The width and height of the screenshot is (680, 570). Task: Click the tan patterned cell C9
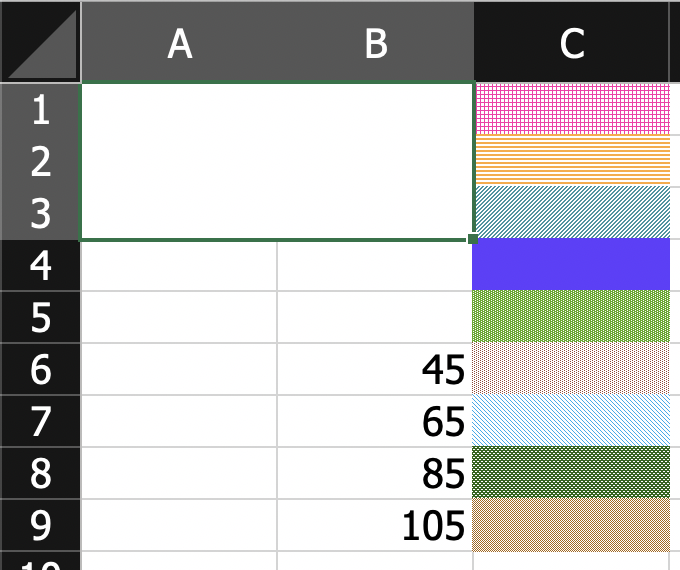[x=571, y=524]
